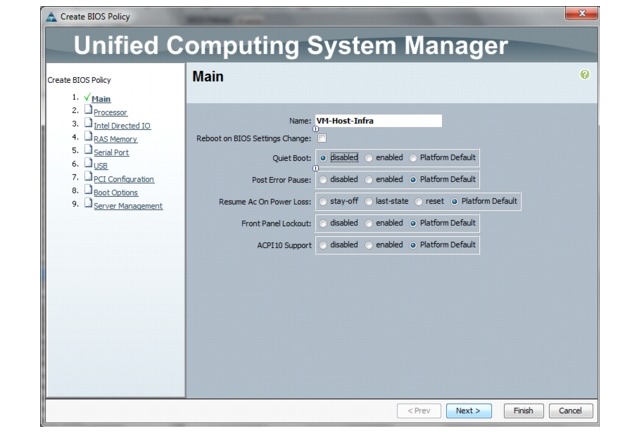Set Front Panel Lockout to Platform Default

click(413, 223)
